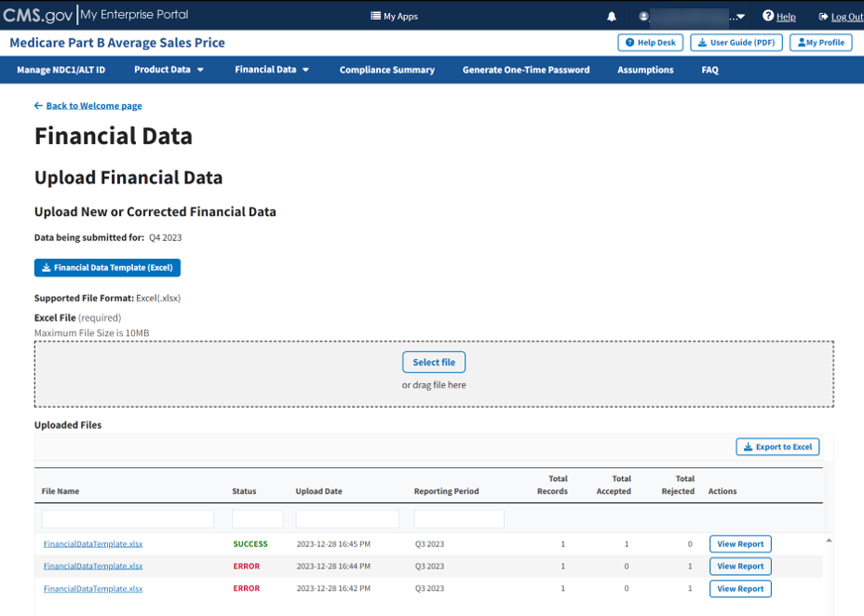
Task: Click the Help question mark icon
Action: coord(768,16)
